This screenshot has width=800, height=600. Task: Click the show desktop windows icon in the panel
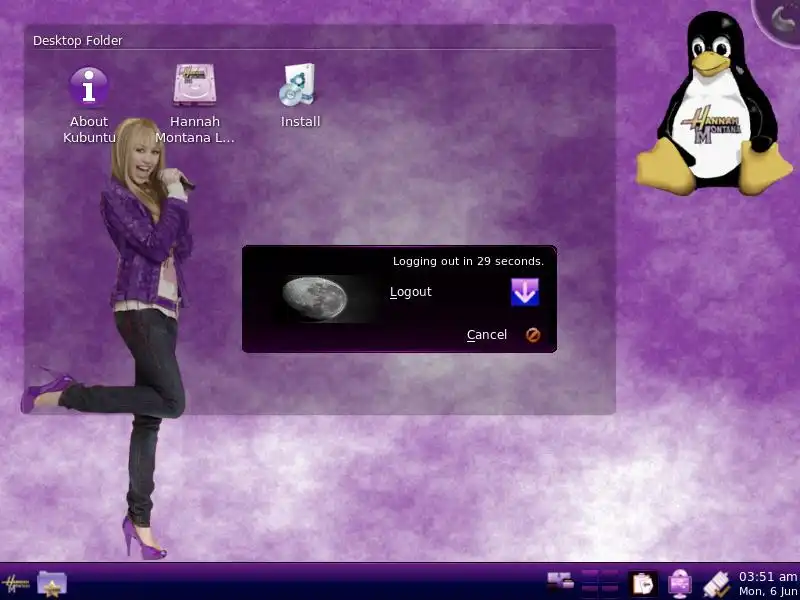pyautogui.click(x=560, y=581)
